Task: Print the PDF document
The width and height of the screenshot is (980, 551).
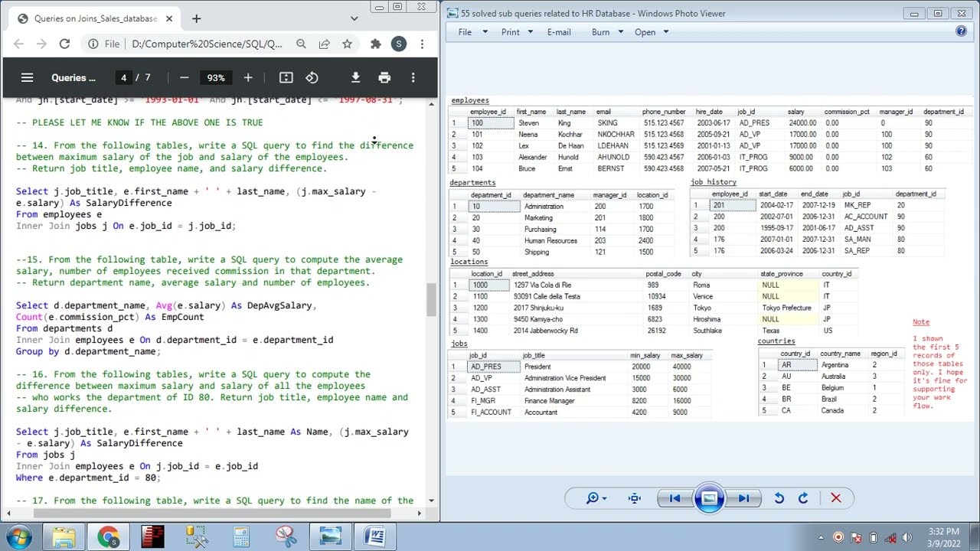Action: [x=384, y=77]
